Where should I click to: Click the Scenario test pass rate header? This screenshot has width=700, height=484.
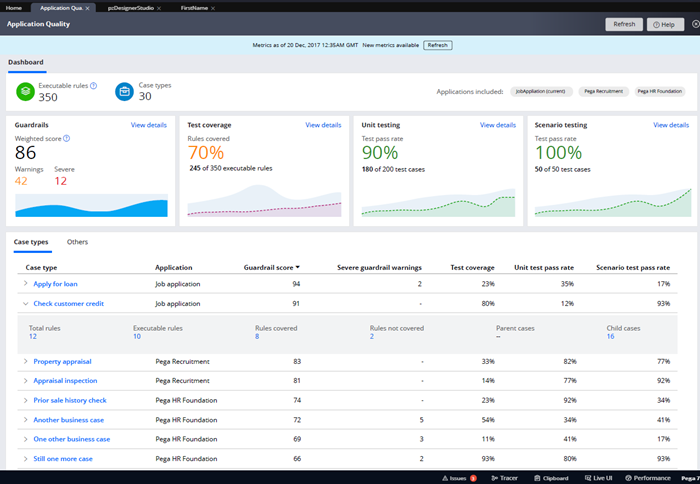click(633, 267)
